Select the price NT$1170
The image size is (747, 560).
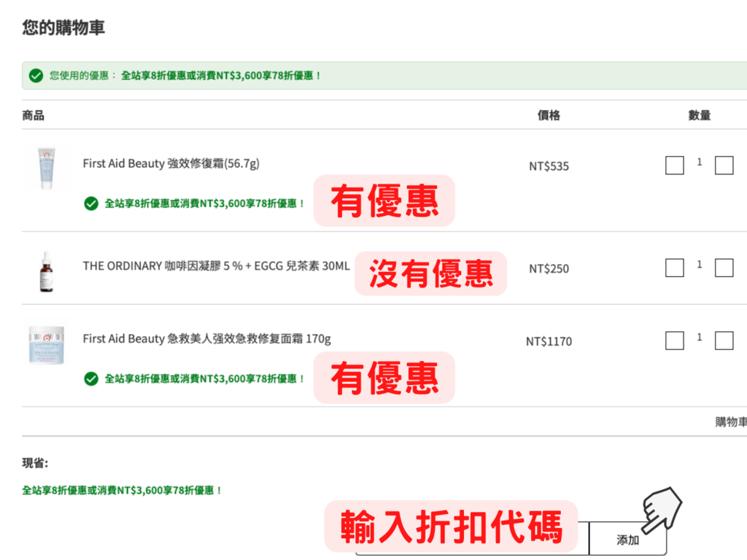pos(549,341)
